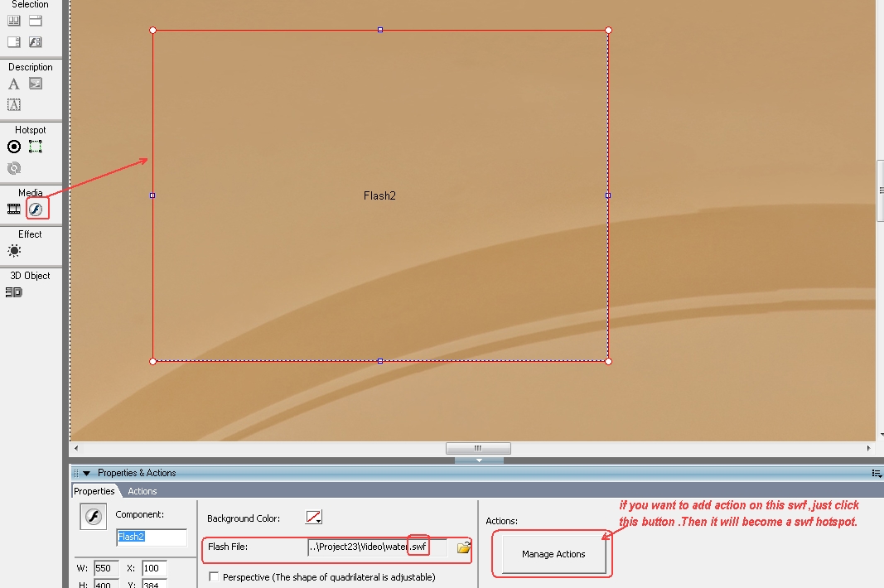Click the "Background Color:" label

[x=244, y=518]
